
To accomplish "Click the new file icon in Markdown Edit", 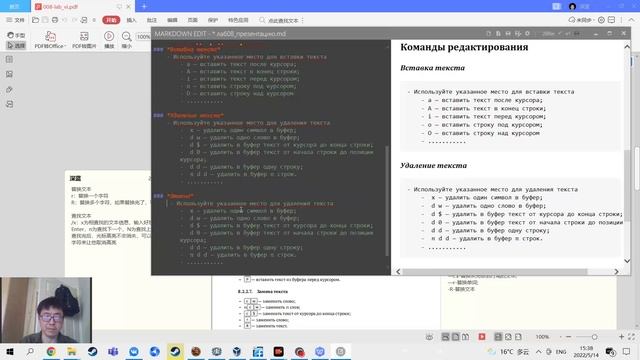I will pyautogui.click(x=489, y=33).
